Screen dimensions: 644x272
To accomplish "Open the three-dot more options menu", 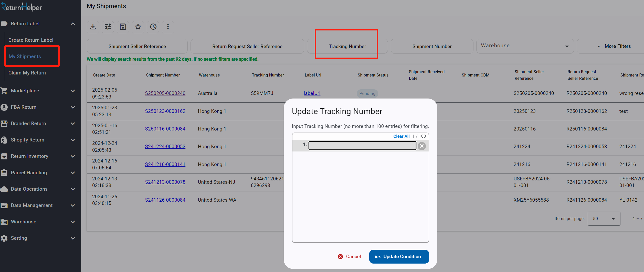I will tap(168, 27).
